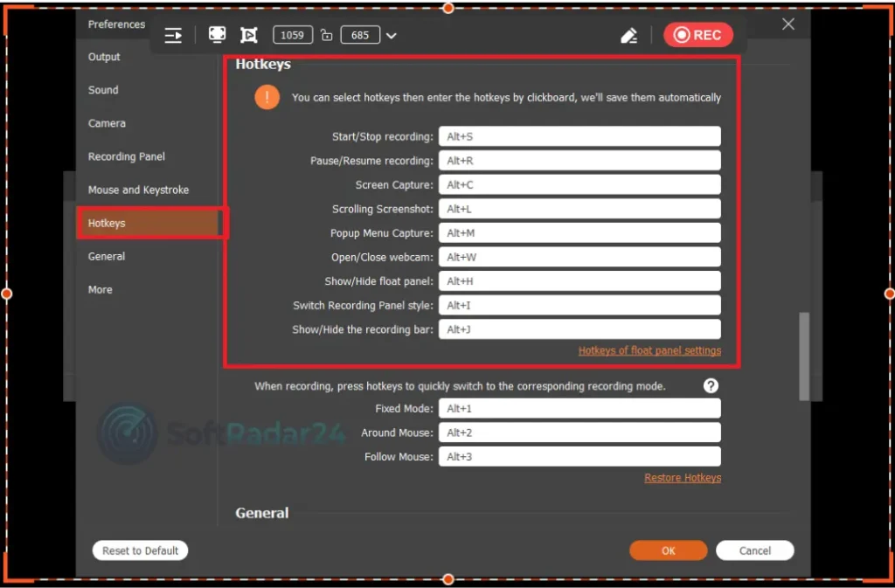Open the annotation pencil tool
The image size is (895, 588).
click(628, 35)
